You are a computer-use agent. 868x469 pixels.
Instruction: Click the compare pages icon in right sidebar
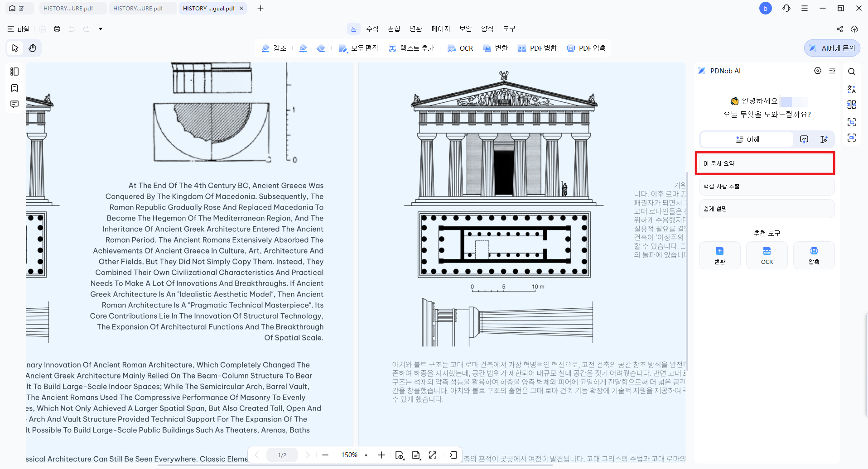pos(852,105)
